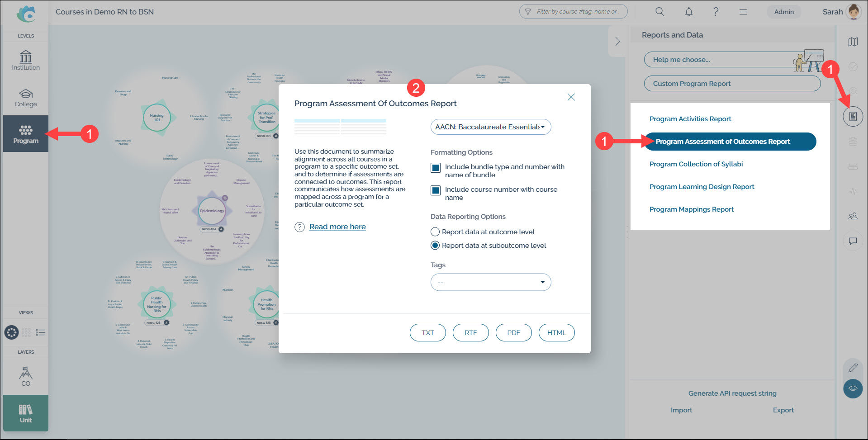Open the AACN Baccalaureate Essentials dropdown
This screenshot has width=868, height=440.
[490, 127]
